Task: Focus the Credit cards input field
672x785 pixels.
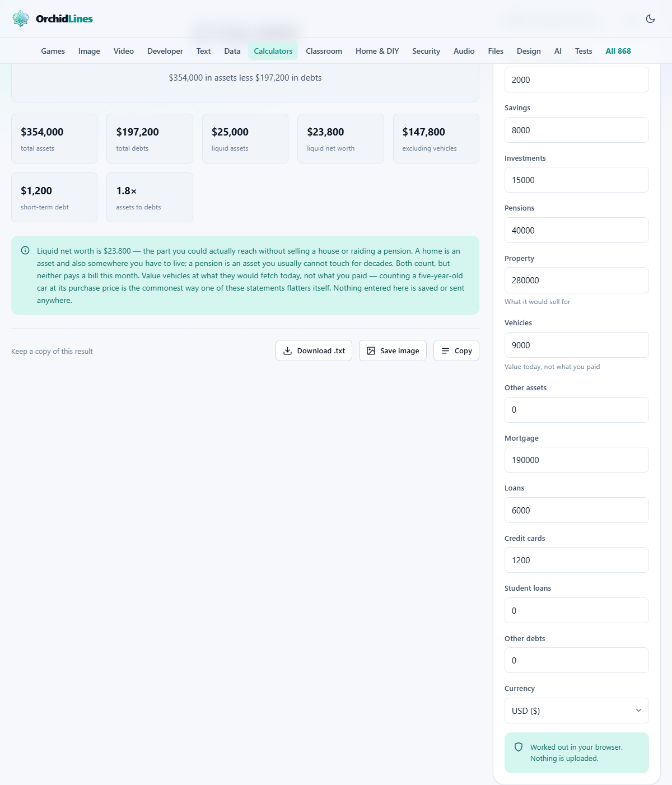Action: pyautogui.click(x=577, y=560)
